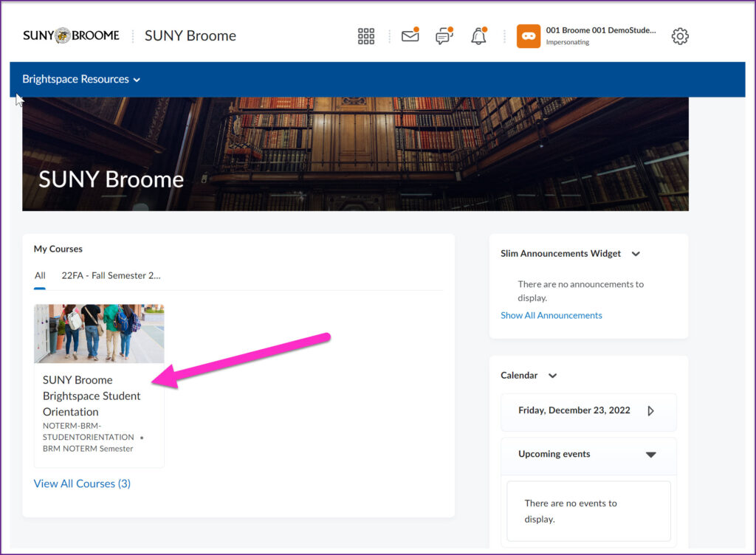
Task: Click the Upcoming events heading
Action: click(554, 454)
